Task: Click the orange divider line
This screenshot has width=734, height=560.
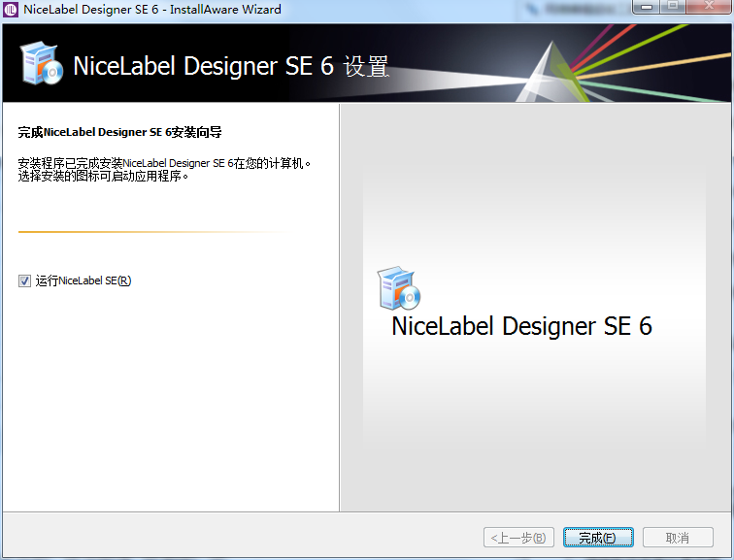Action: click(146, 232)
